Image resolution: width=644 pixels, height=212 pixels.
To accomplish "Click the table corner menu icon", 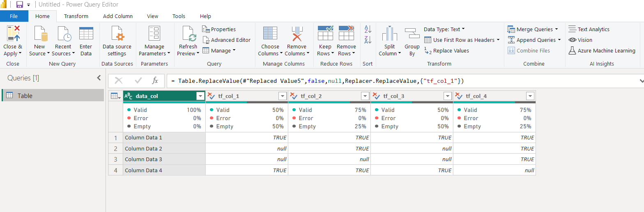I will pos(115,96).
